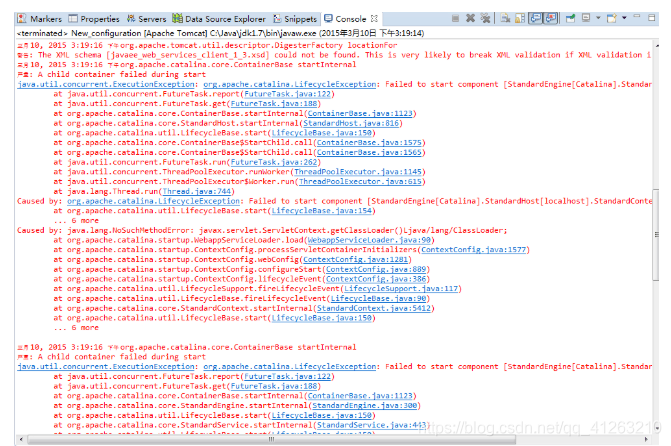Click the ContextConfig.java:386 link
Screen dimensions: 671x446
coord(376,279)
